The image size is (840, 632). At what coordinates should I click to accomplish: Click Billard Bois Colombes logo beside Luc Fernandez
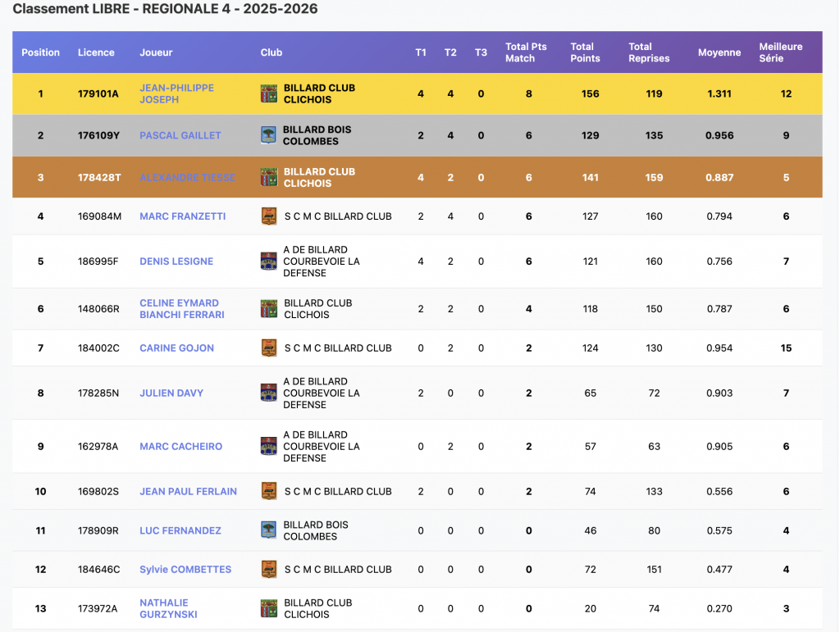(x=268, y=530)
